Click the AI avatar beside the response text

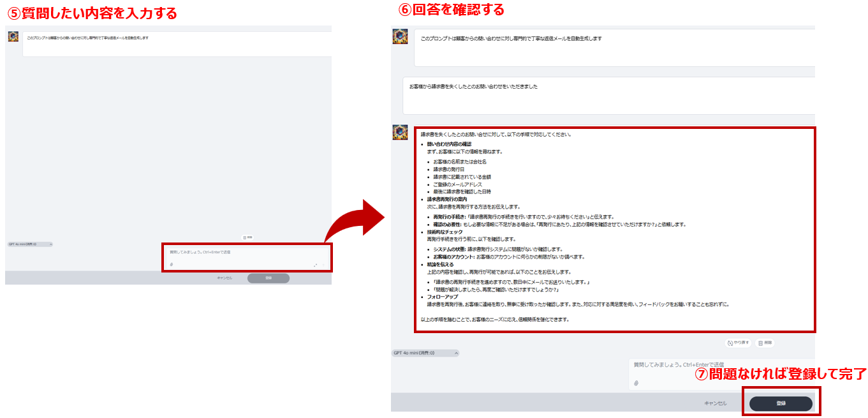coord(400,131)
